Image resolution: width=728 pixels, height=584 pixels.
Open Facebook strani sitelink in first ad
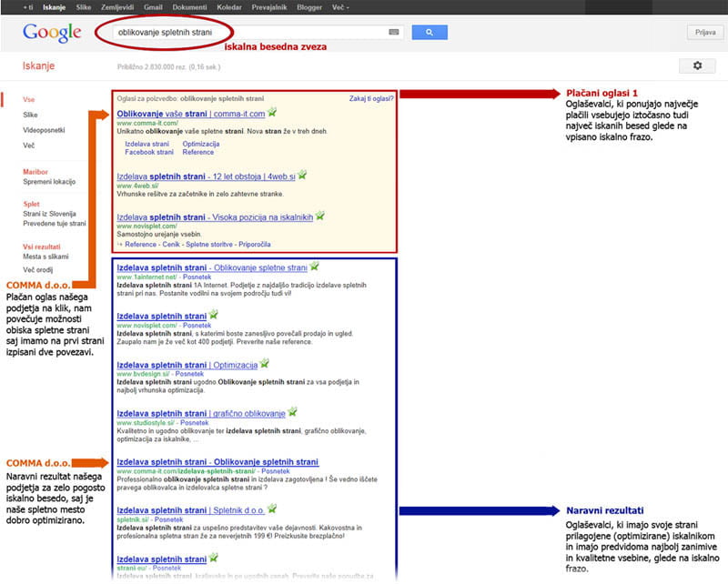(149, 152)
